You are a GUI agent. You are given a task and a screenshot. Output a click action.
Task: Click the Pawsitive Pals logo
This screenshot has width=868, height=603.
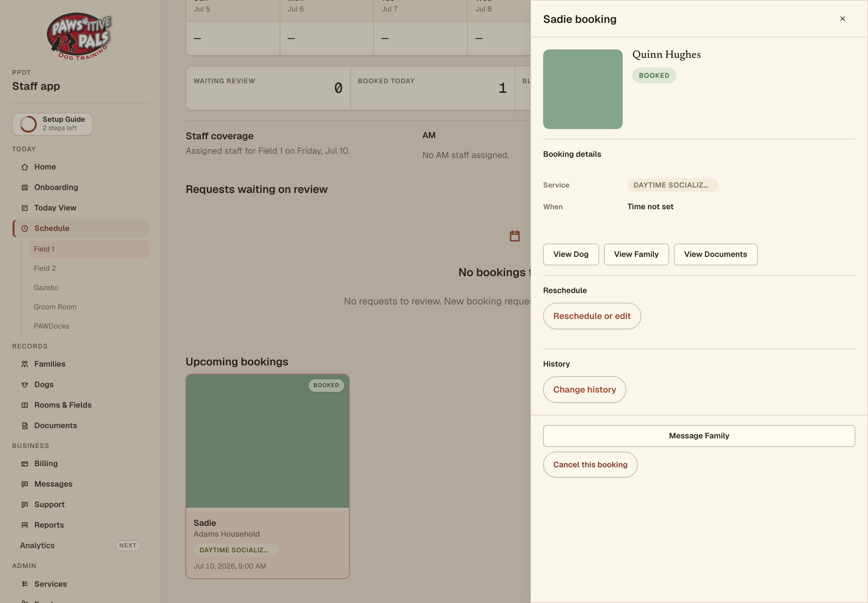[79, 37]
